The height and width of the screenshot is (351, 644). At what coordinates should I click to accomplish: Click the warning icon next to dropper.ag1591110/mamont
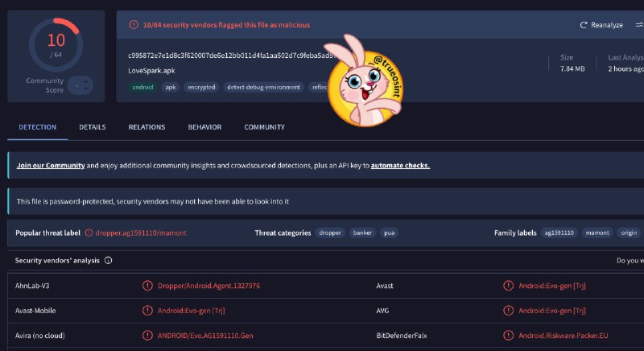[89, 233]
